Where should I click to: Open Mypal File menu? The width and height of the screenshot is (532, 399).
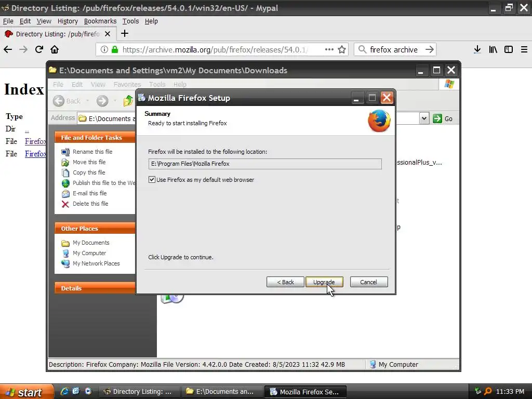8,21
